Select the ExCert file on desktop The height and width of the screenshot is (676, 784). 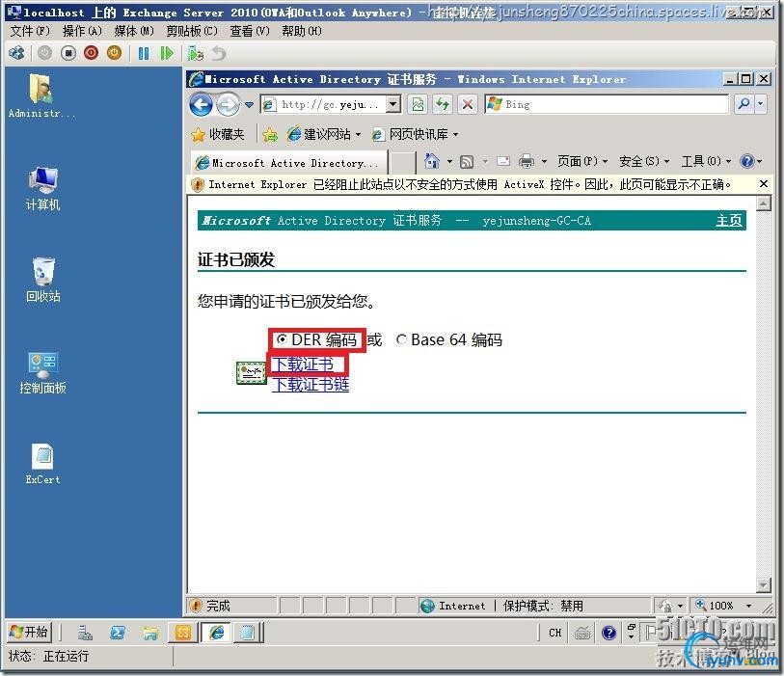42,464
